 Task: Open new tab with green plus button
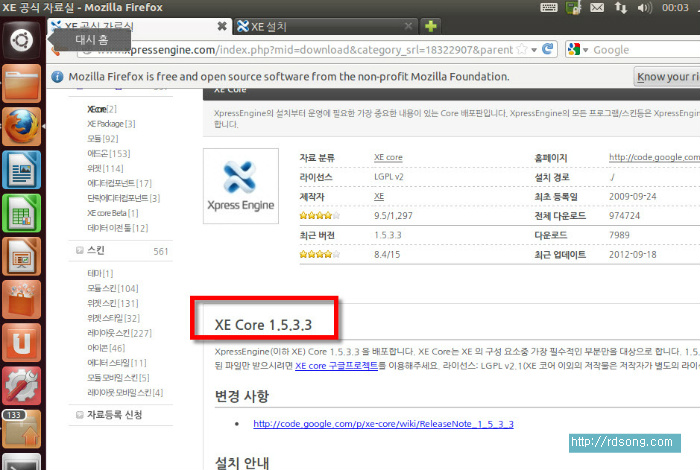pos(430,26)
